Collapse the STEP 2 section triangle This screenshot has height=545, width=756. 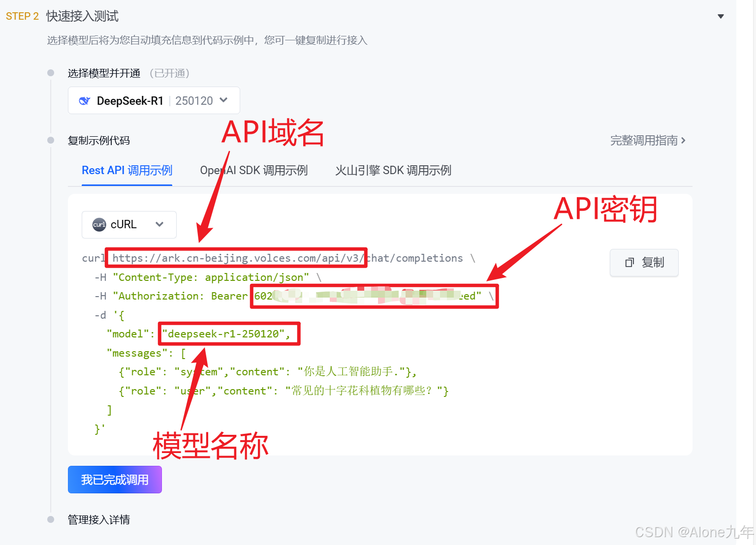click(x=721, y=16)
